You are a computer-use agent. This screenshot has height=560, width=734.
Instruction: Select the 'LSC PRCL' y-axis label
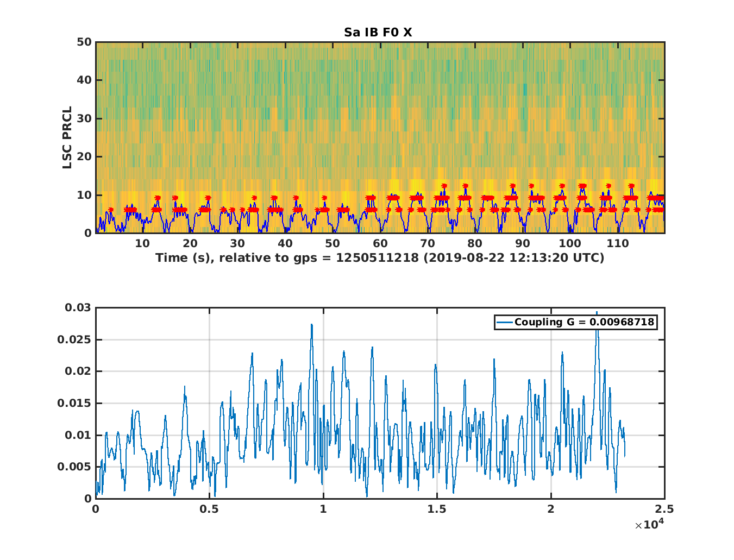coord(67,137)
